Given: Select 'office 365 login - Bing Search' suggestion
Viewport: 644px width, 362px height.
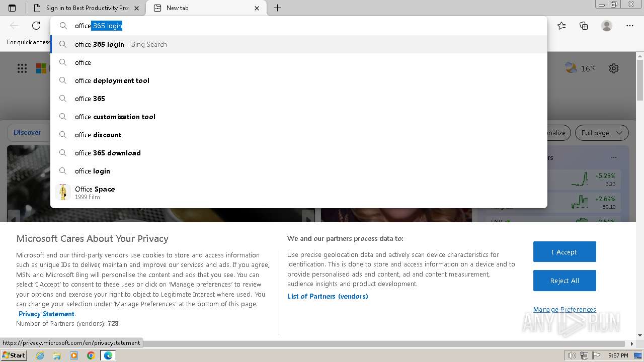Looking at the screenshot, I should click(299, 44).
